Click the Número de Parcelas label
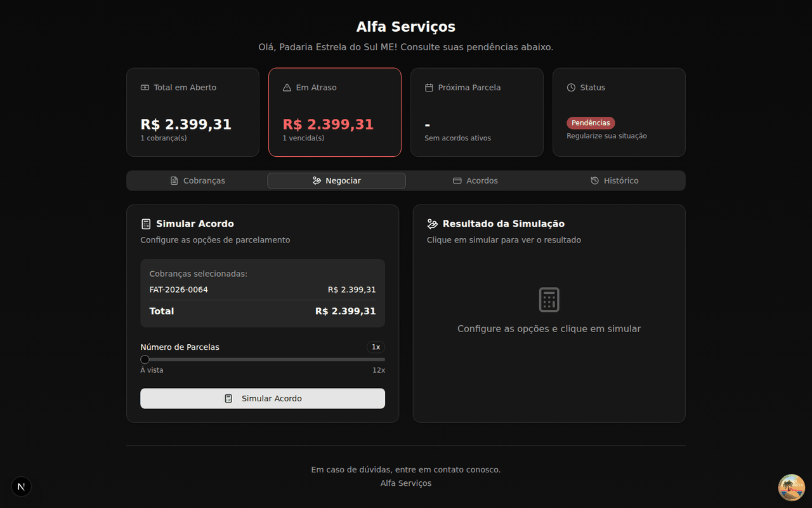This screenshot has height=508, width=812. 180,347
